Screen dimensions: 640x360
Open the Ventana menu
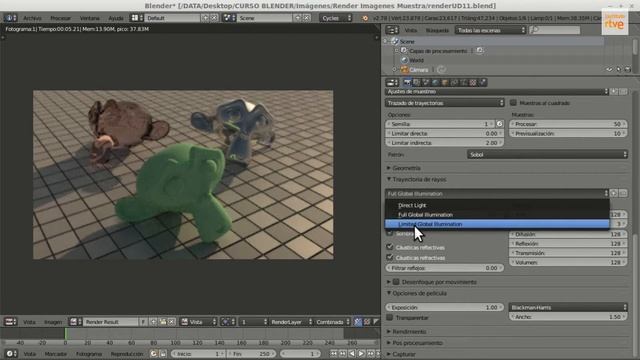pos(90,18)
